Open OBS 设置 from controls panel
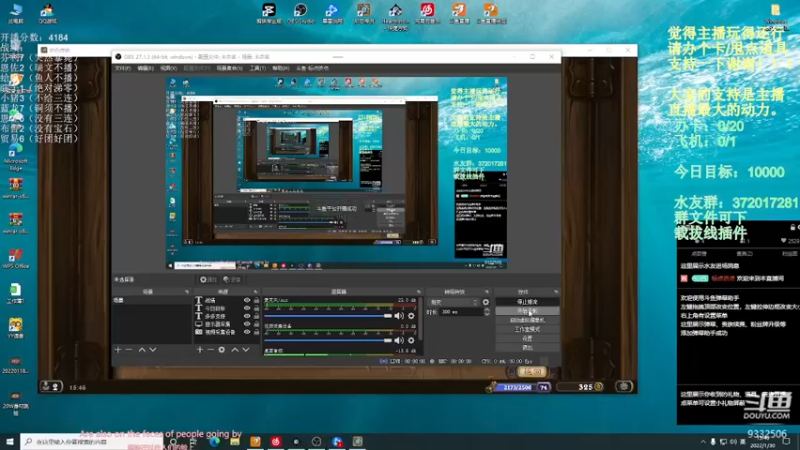Screen dimensions: 800x450 (527, 338)
